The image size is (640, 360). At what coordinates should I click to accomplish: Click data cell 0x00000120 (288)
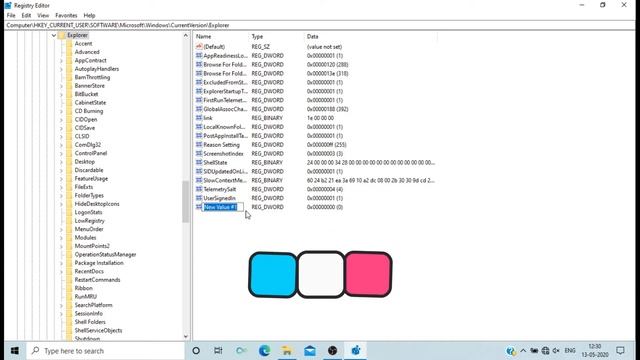pos(327,64)
